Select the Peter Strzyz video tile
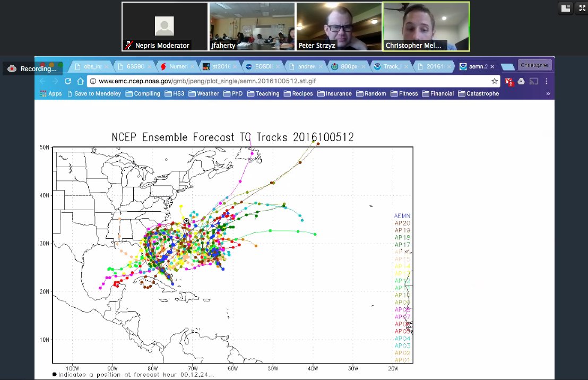 pyautogui.click(x=339, y=26)
